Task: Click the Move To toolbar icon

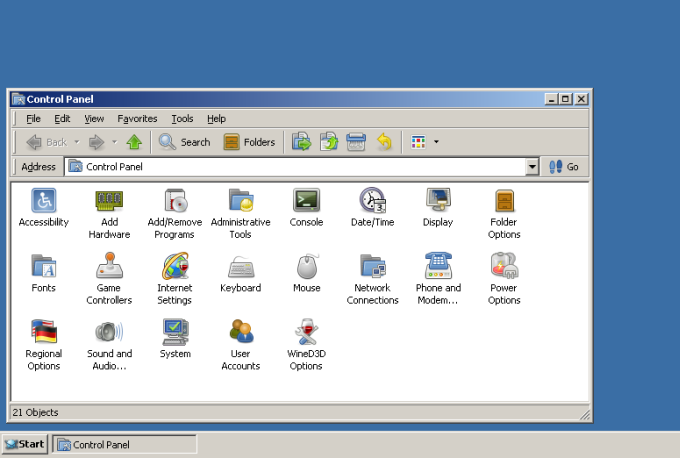Action: coord(301,142)
